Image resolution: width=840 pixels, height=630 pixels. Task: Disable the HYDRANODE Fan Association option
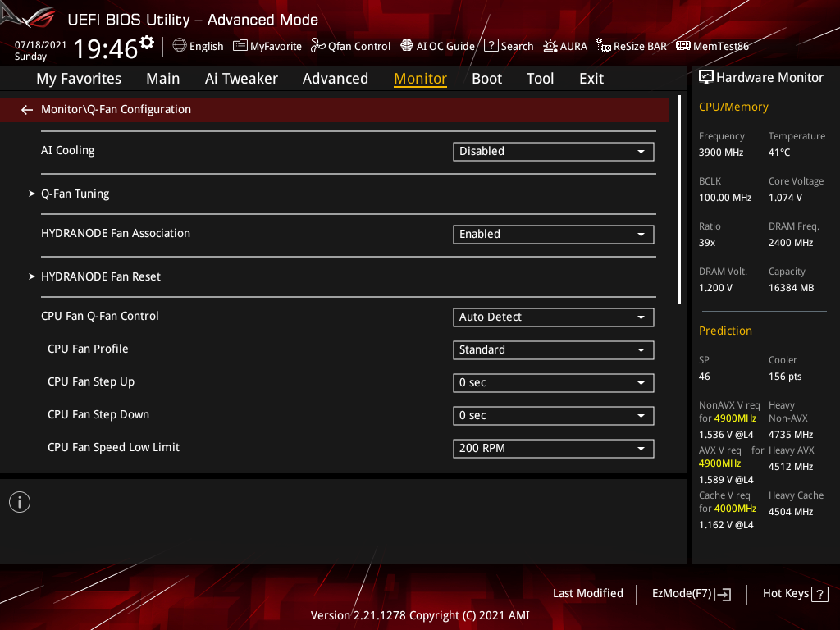pyautogui.click(x=553, y=234)
